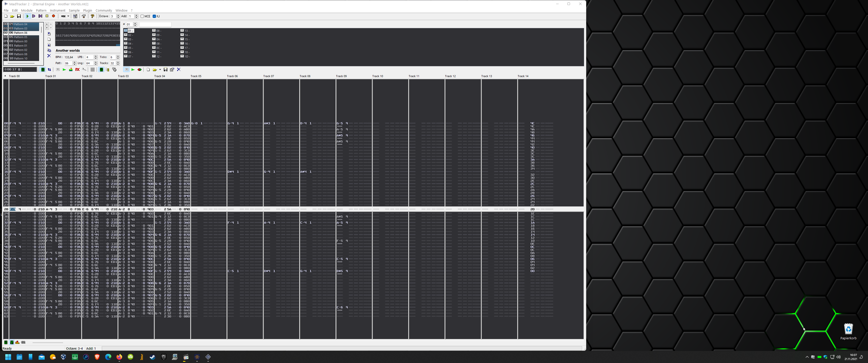The height and width of the screenshot is (363, 868).
Task: Click the mixer bars icon
Action: (x=71, y=70)
